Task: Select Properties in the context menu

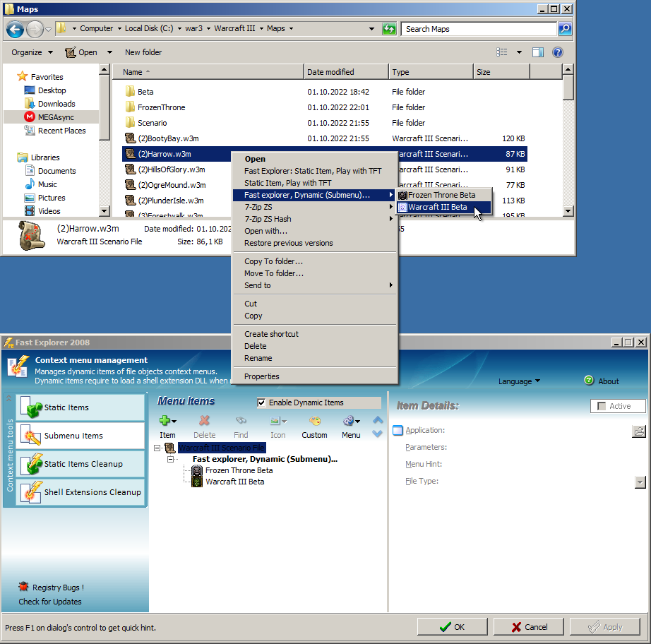Action: tap(313, 376)
